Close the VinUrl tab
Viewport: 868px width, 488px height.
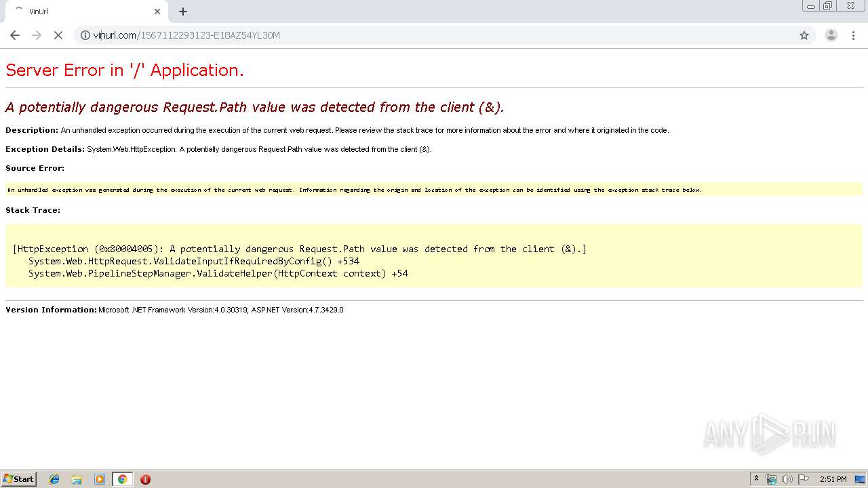[x=157, y=12]
